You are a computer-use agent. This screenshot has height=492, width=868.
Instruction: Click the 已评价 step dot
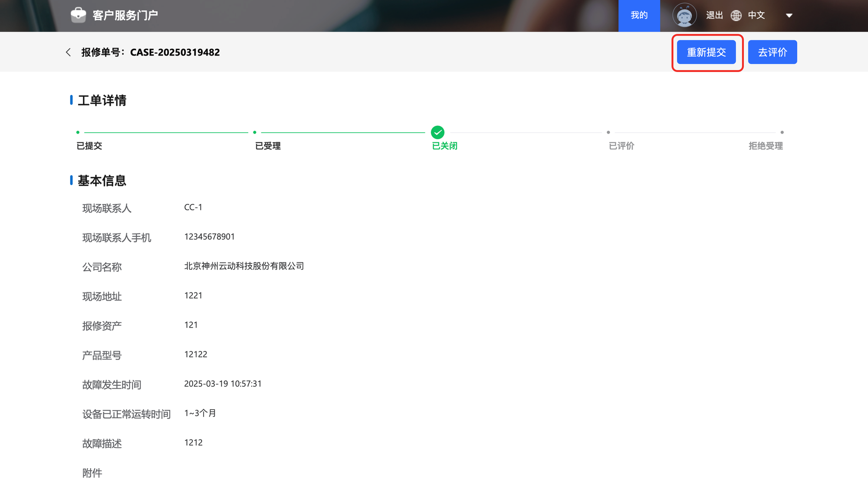(x=608, y=132)
